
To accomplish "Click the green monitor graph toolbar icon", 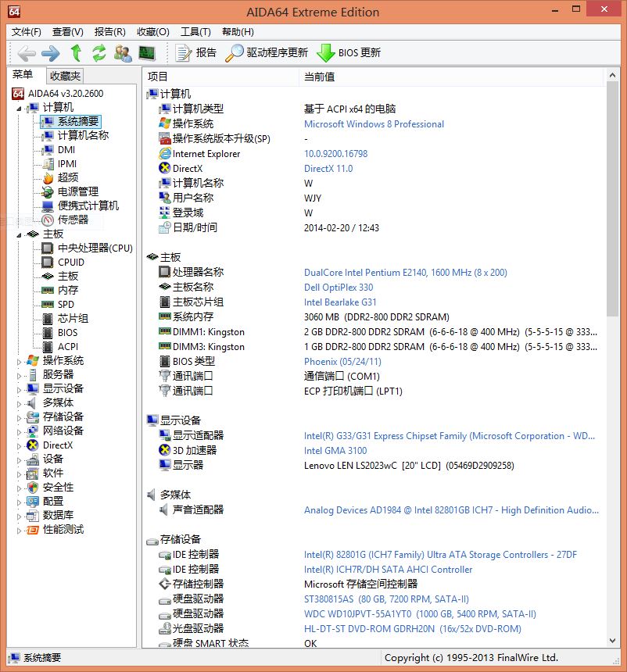I will click(x=147, y=53).
